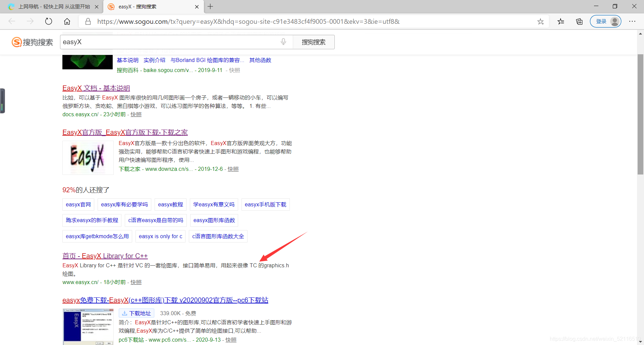
Task: Click the scrollbar up arrow
Action: pyautogui.click(x=640, y=33)
